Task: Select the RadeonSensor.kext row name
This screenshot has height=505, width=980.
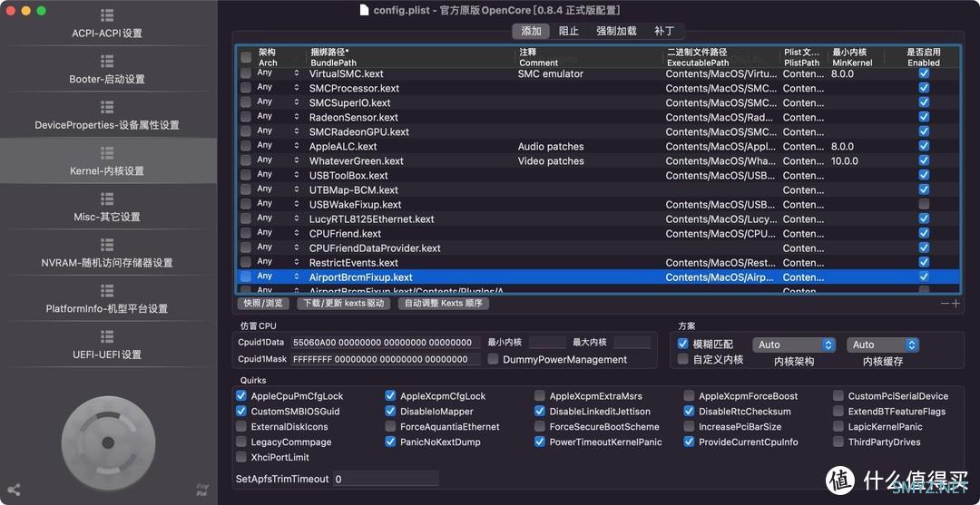Action: [354, 117]
